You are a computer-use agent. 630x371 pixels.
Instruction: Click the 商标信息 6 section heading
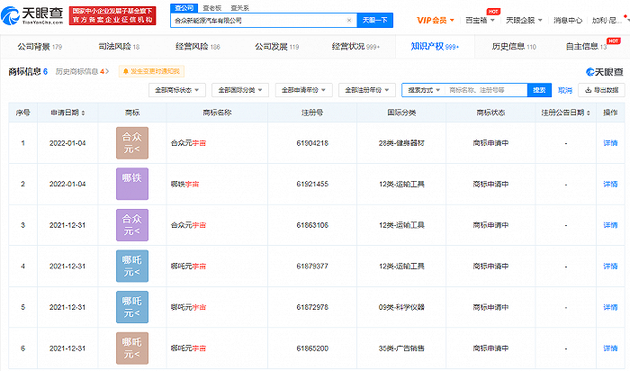coord(28,72)
